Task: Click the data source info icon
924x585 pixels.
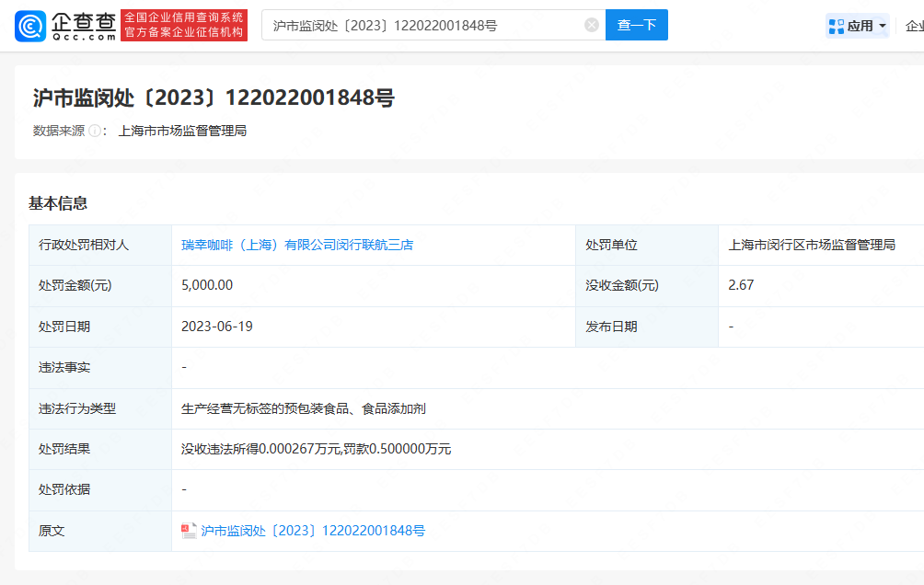Action: coord(95,131)
